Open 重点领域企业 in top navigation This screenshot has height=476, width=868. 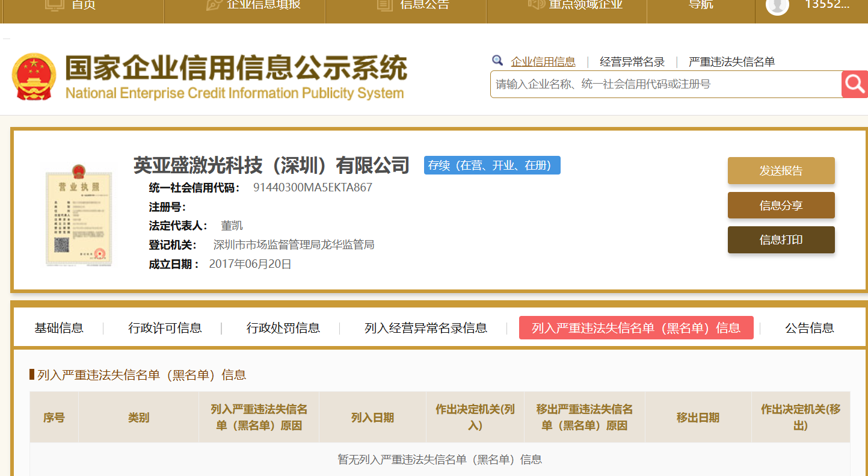[x=585, y=5]
